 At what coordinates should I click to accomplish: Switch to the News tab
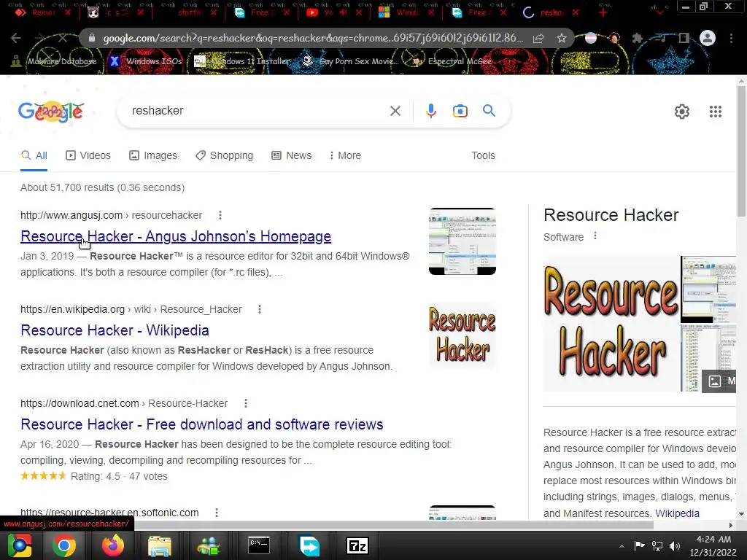coord(292,156)
